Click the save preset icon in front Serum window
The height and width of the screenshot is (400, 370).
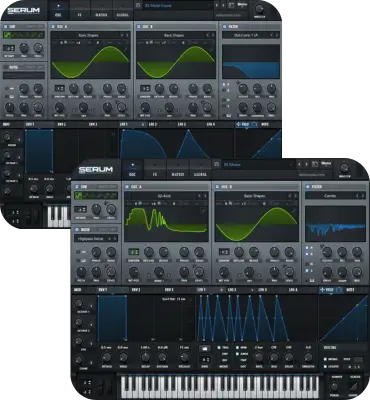pos(315,164)
